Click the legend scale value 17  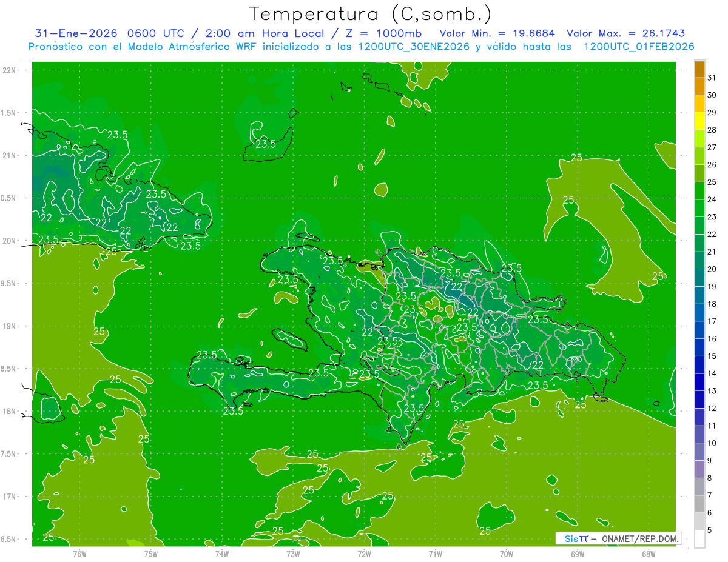[x=712, y=321]
